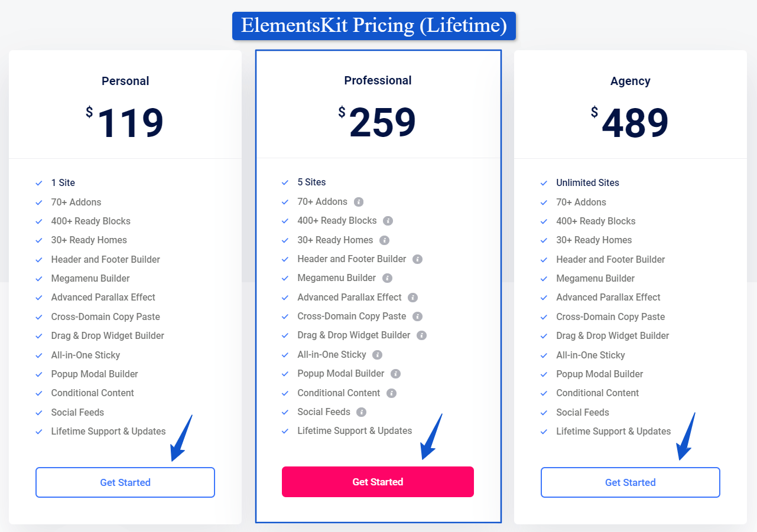Click info icon beside Advanced Parallax Effect
Image resolution: width=757 pixels, height=532 pixels.
(412, 298)
